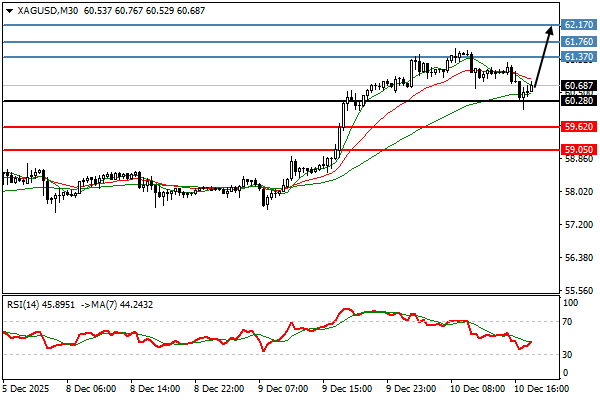600x400 pixels.
Task: Click the RSI 70 overbought level label
Action: pos(567,322)
